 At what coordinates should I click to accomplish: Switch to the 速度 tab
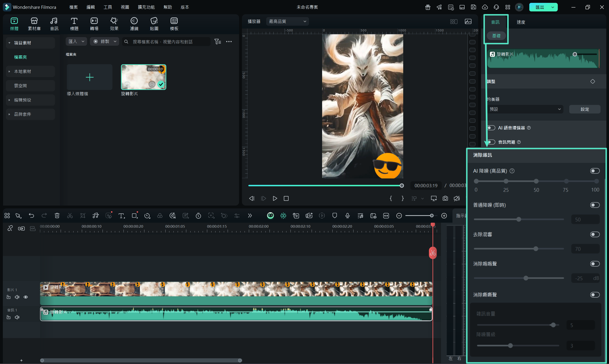(521, 22)
